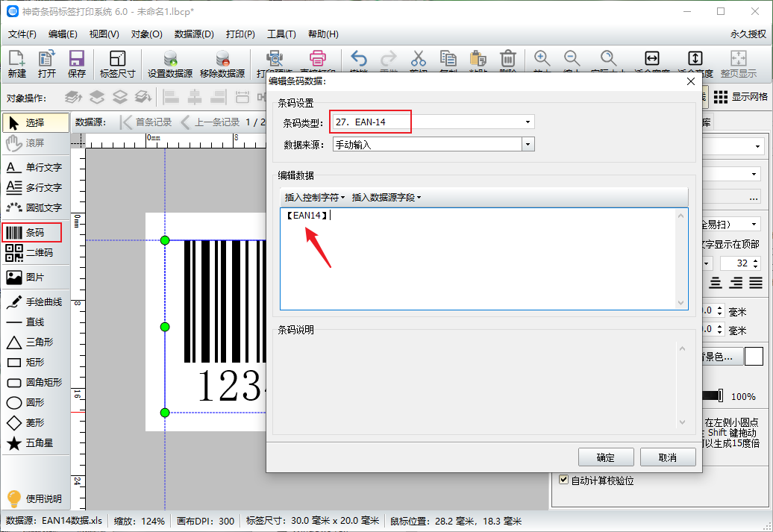Click the right-align text icon
The image size is (773, 532).
point(736,283)
